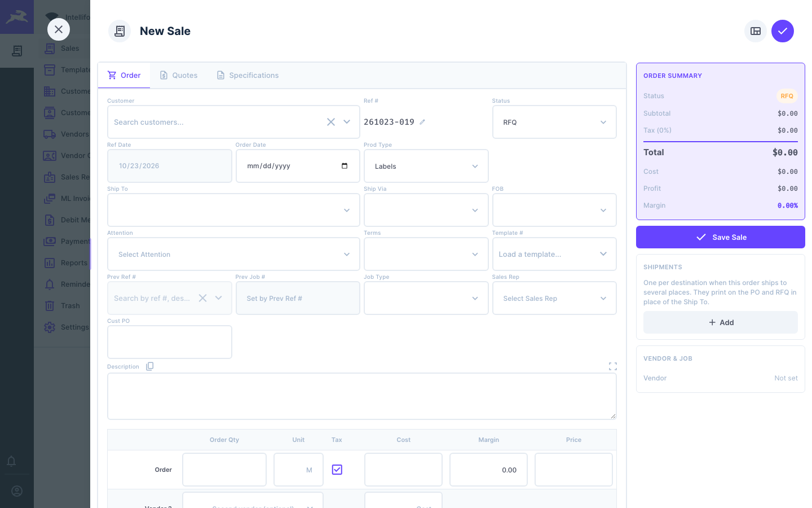Click the Order row Price field
Viewport: 812px width, 508px height.
(x=573, y=470)
